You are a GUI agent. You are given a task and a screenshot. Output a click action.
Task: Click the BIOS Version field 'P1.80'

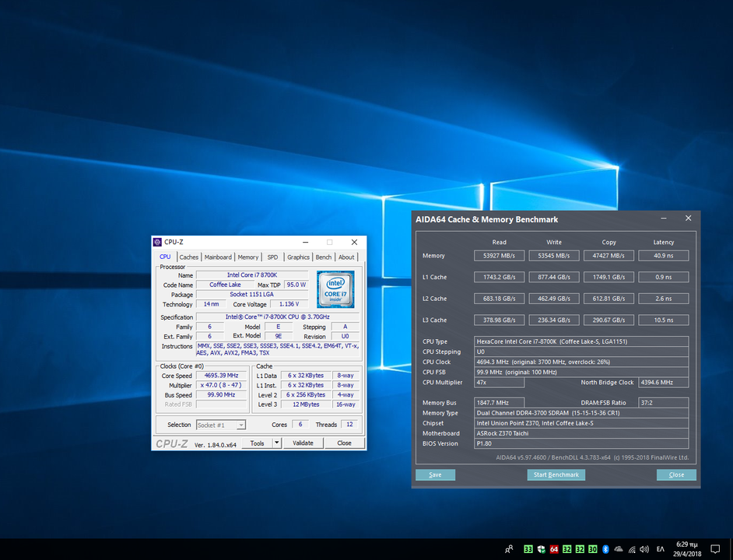[581, 443]
